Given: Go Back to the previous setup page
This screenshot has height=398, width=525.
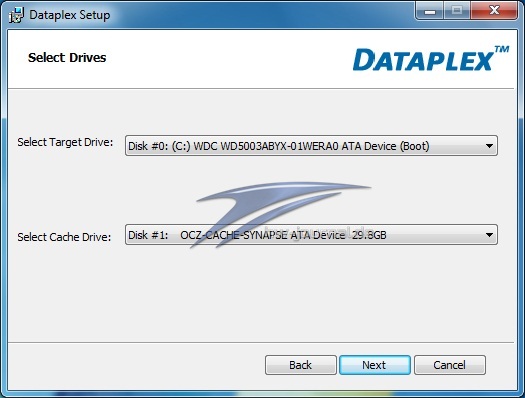Looking at the screenshot, I should click(x=300, y=365).
